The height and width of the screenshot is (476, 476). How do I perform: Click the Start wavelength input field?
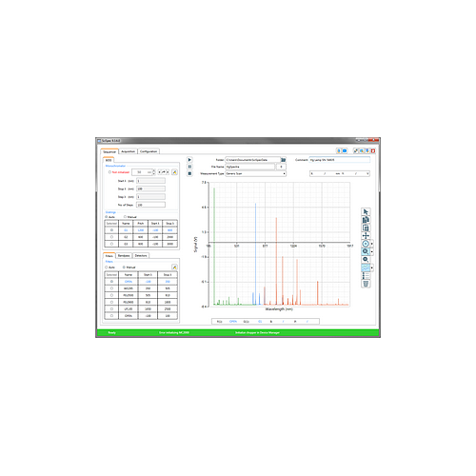pos(150,181)
